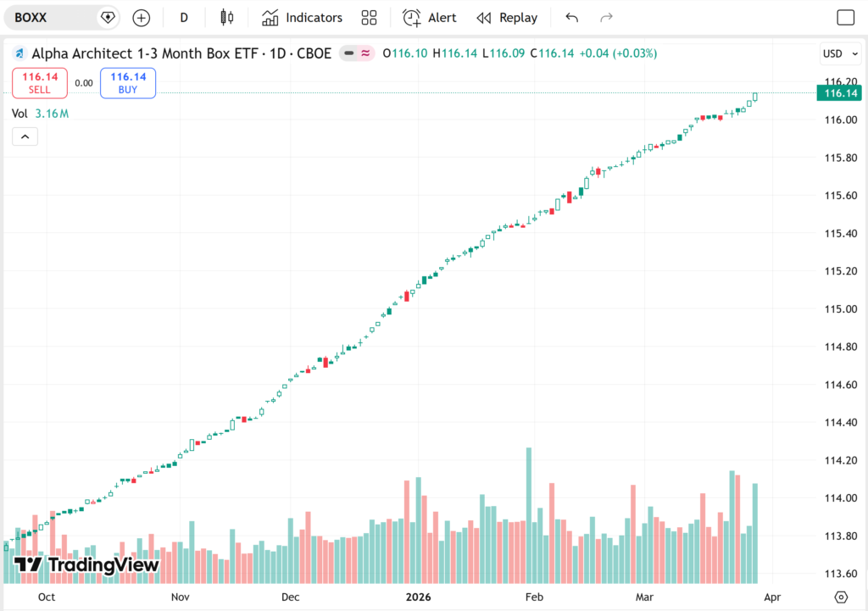Open the D time interval dropdown
868x611 pixels.
coord(184,18)
